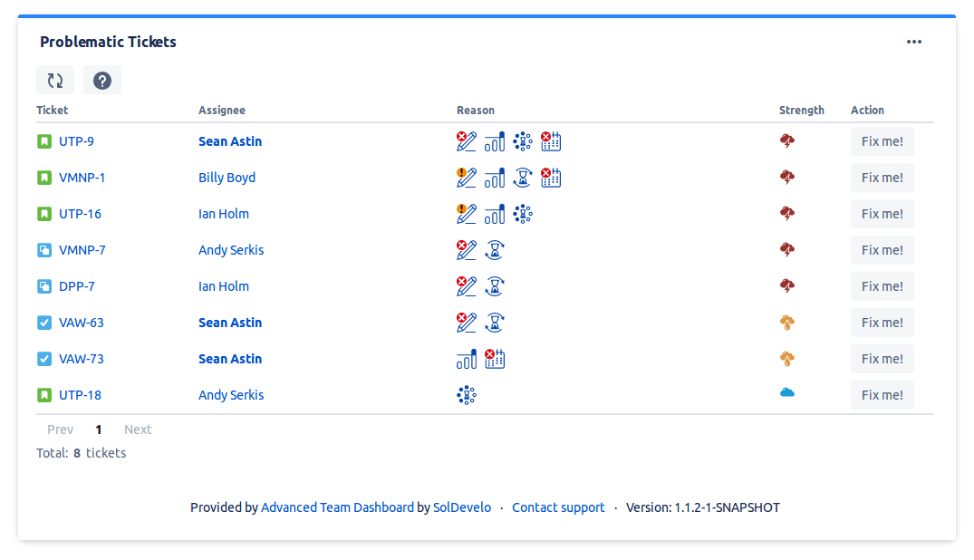974x560 pixels.
Task: Open ticket VAW-73
Action: coord(82,359)
